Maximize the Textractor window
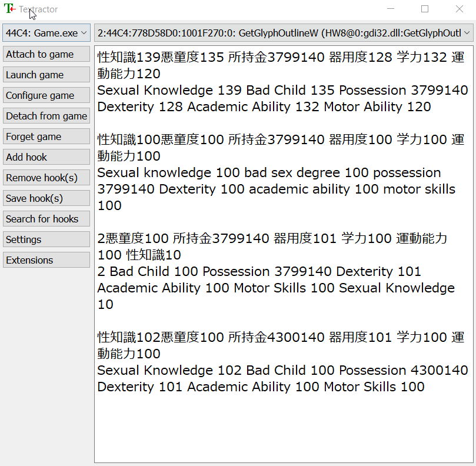 coord(425,10)
